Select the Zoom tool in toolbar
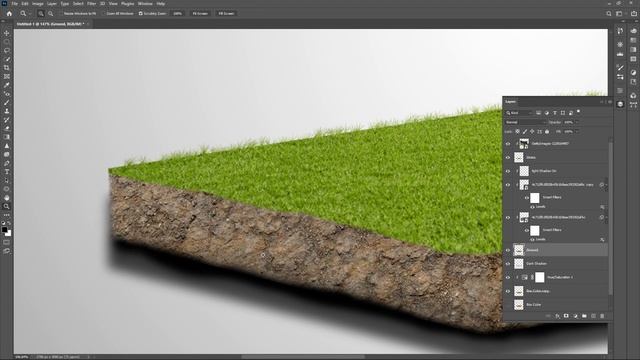 point(7,207)
